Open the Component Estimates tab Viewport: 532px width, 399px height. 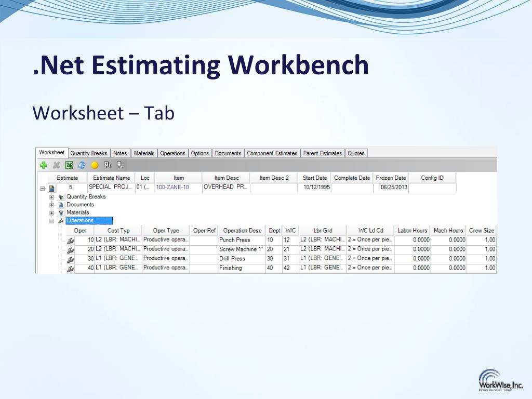pyautogui.click(x=272, y=153)
